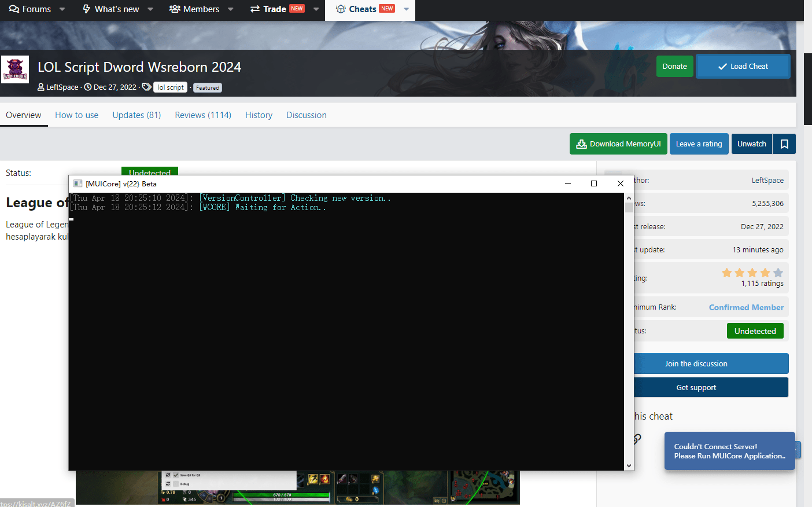
Task: Click the lol script tag
Action: point(171,87)
